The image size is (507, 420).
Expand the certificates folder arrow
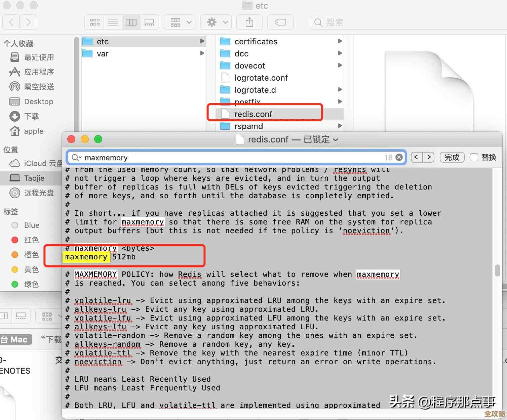[340, 41]
